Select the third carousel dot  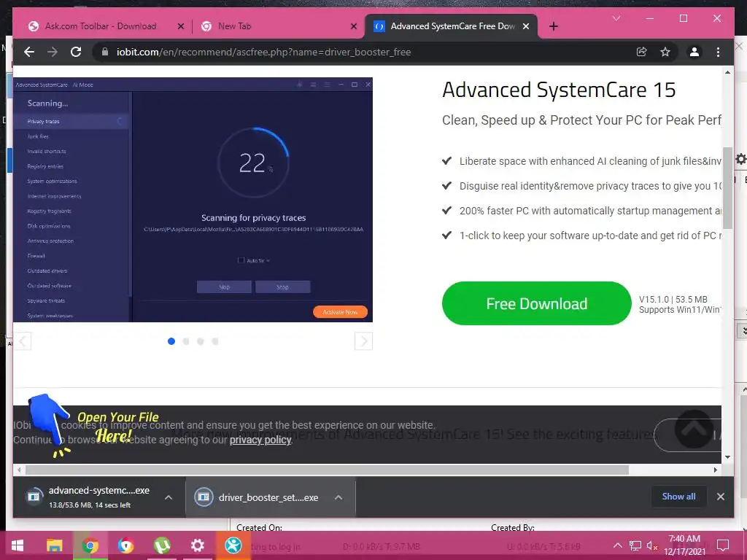[x=201, y=341]
